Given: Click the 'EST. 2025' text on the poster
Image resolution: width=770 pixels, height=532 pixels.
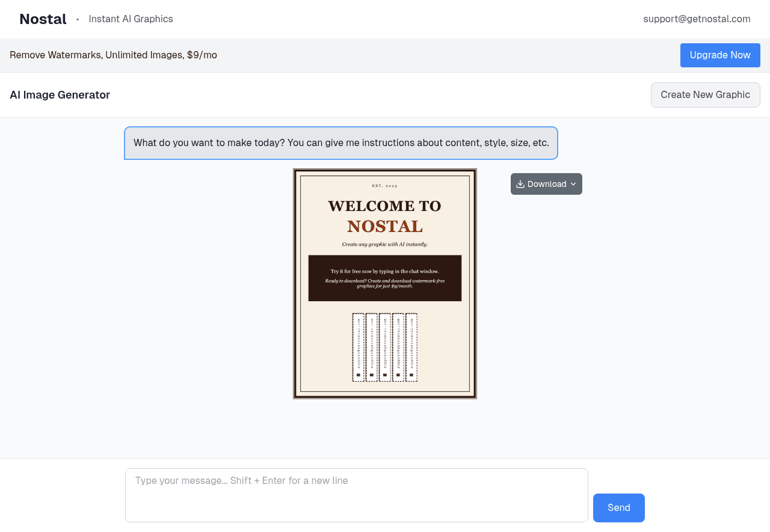Looking at the screenshot, I should tap(385, 186).
